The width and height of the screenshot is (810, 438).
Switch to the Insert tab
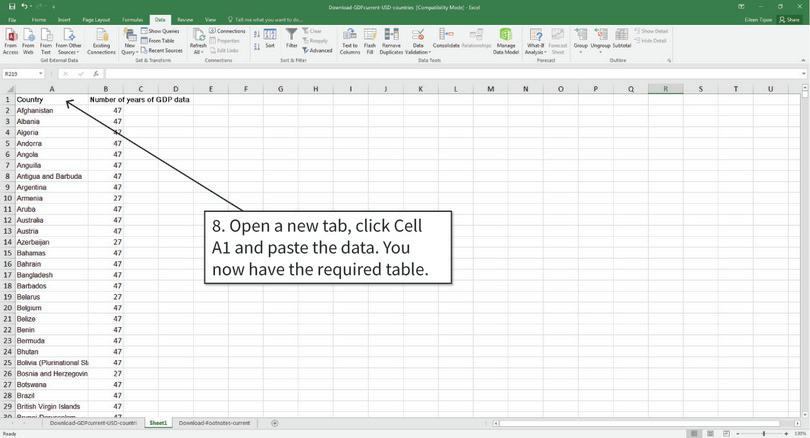click(x=64, y=20)
